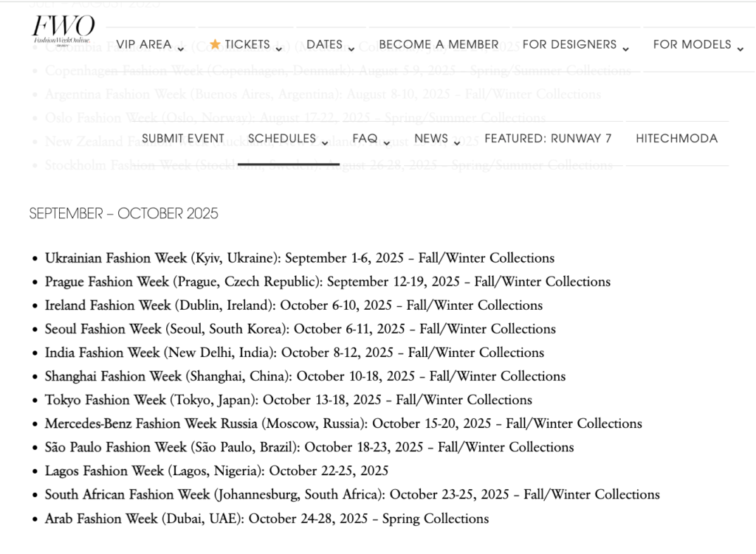Open the Tickets menu chevron
This screenshot has width=756, height=554.
279,49
